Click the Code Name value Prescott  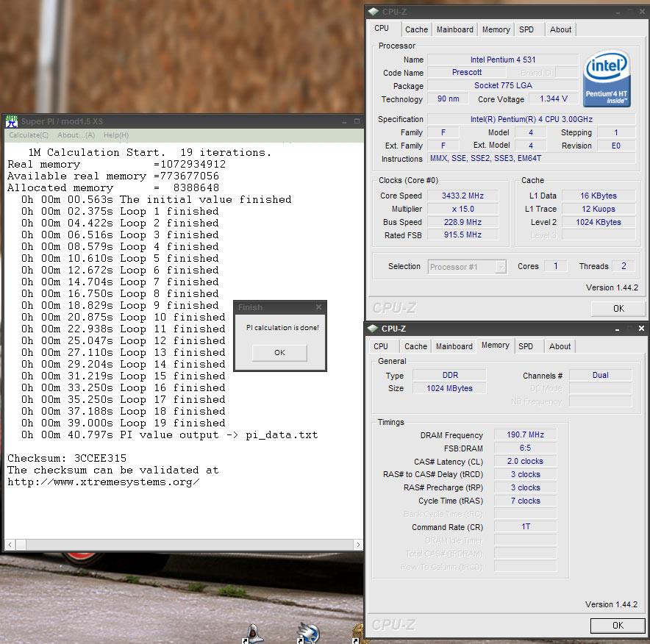467,73
